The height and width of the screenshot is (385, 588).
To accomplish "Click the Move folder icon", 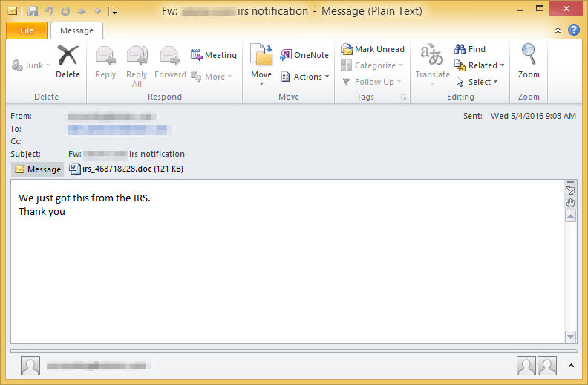I will pyautogui.click(x=261, y=55).
